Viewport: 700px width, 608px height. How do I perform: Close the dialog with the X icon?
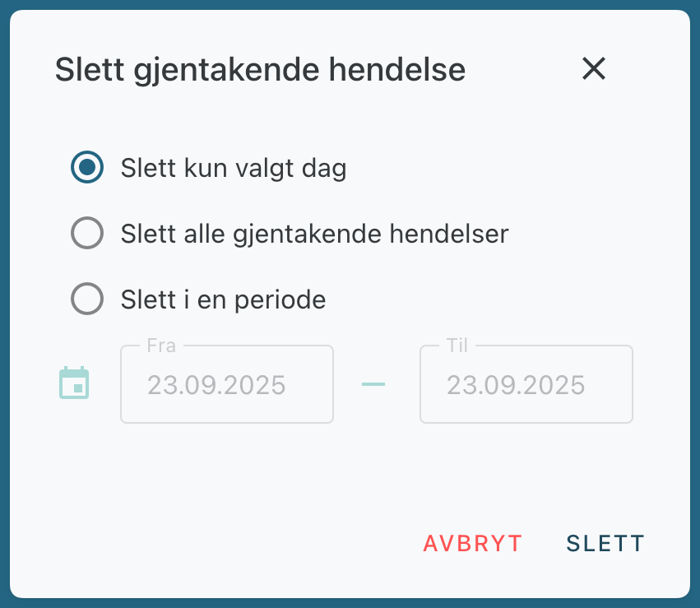pos(593,69)
